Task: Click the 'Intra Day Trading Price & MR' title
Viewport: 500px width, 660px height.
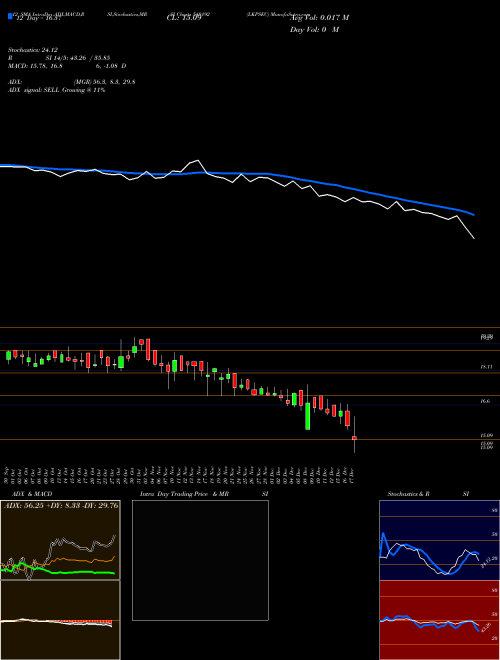Action: coord(184,494)
